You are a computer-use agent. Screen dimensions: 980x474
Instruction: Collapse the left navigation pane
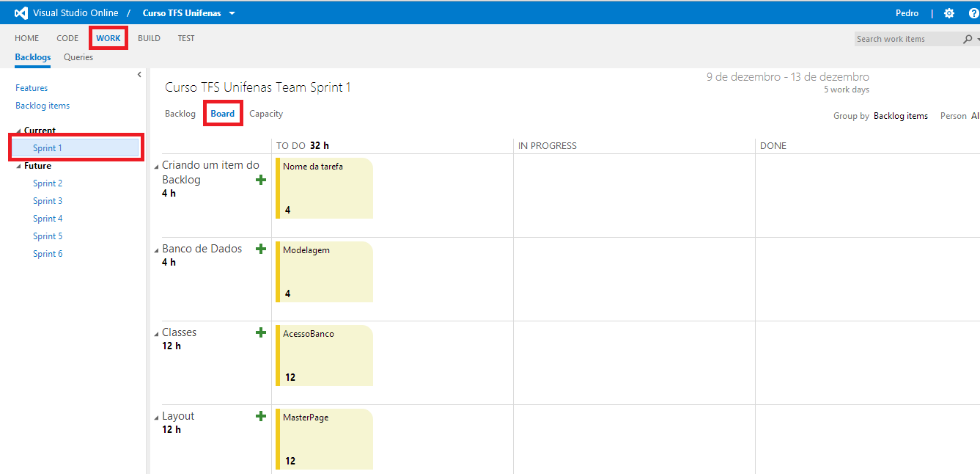click(x=139, y=75)
